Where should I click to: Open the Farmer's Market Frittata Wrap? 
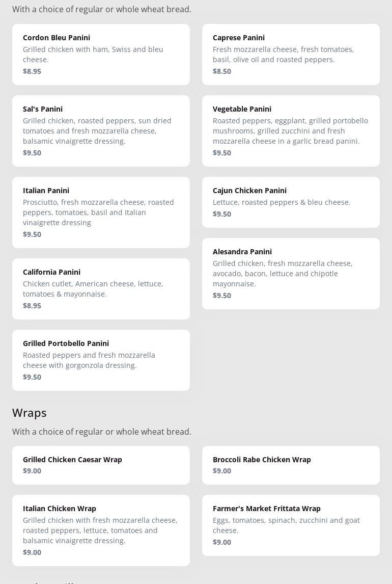point(291,525)
